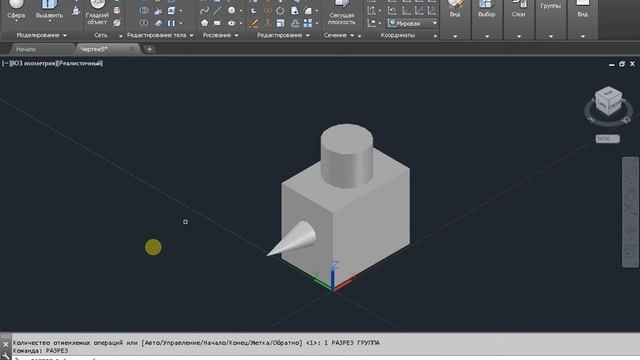Open the Мировая coordinate system dropdown
640x360 pixels.
pos(413,23)
